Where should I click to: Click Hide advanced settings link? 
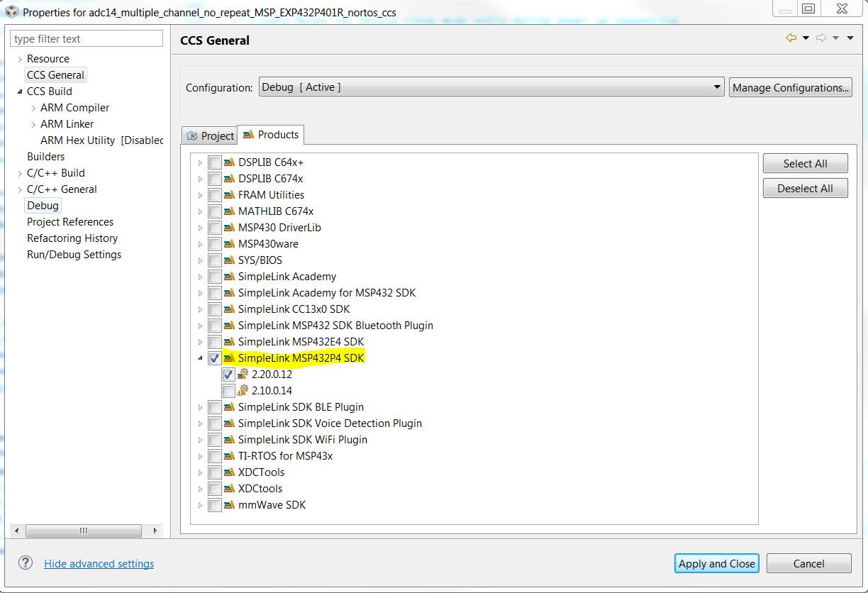[99, 564]
